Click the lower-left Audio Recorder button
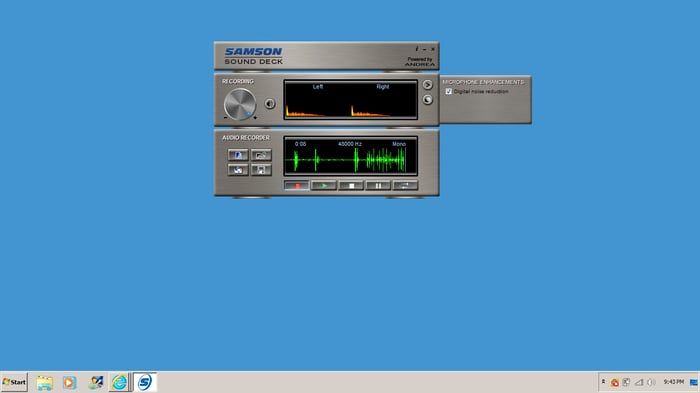This screenshot has width=700, height=393. pyautogui.click(x=238, y=170)
